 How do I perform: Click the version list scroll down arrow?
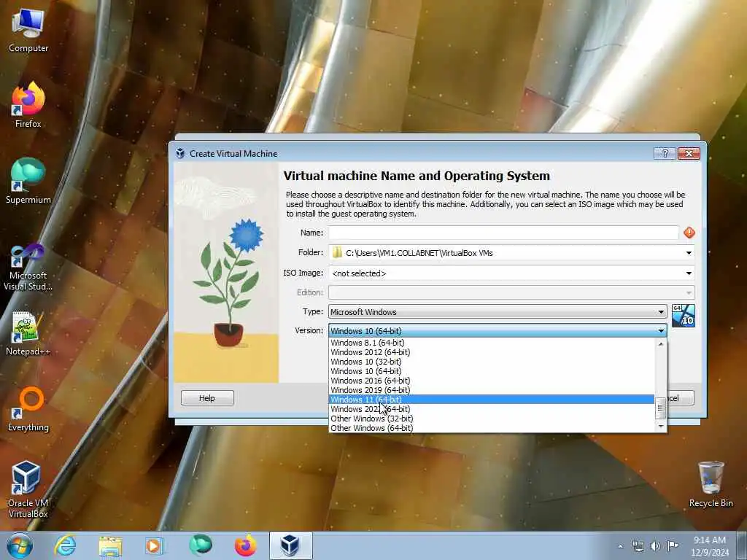point(660,427)
